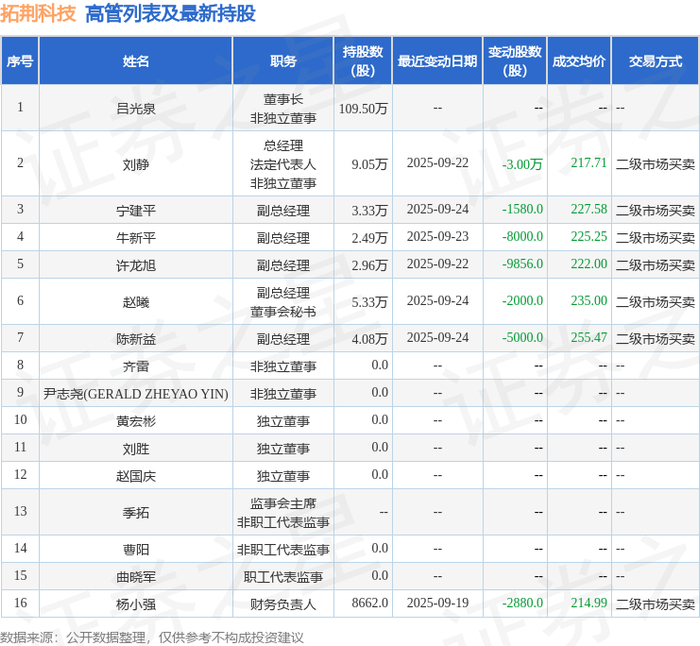
Task: Click serial number 16
Action: 21,603
